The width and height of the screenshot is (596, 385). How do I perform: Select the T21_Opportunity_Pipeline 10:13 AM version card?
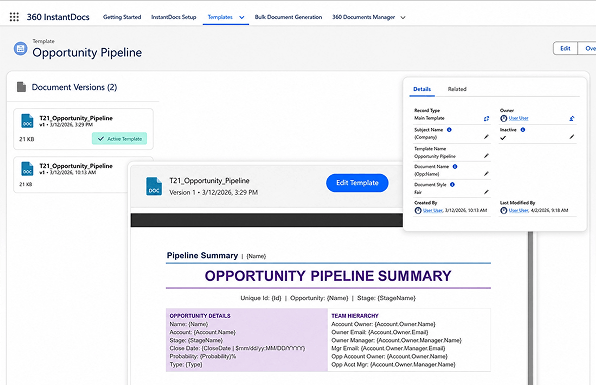pos(71,175)
